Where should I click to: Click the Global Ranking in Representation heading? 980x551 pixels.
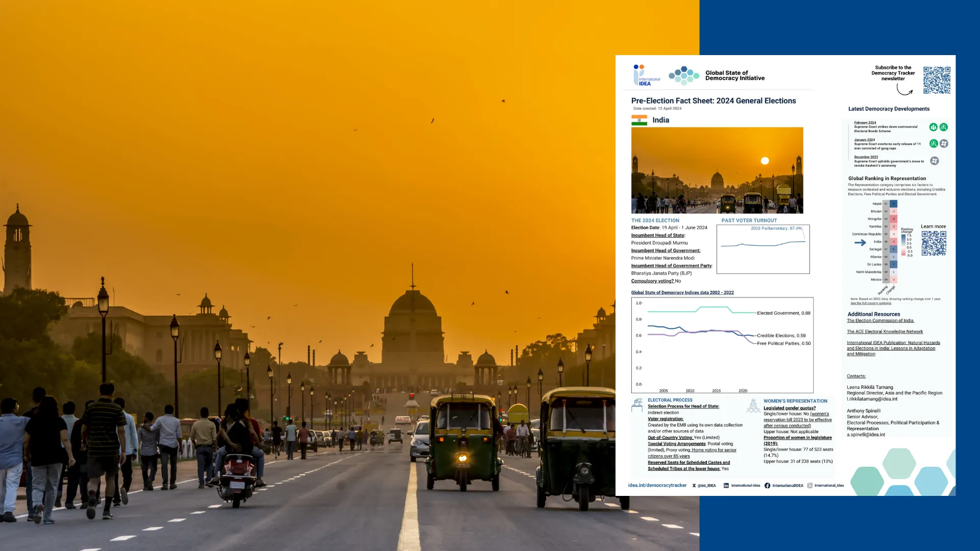point(887,179)
